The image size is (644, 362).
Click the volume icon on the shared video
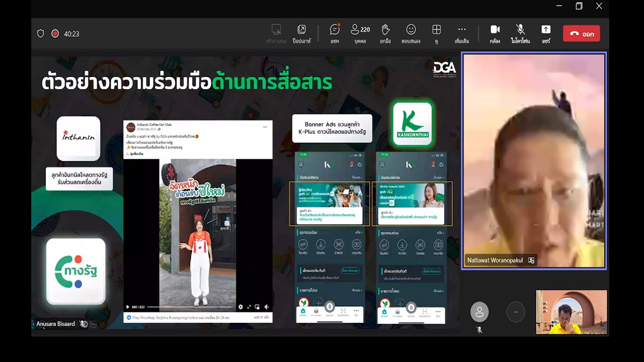267,307
